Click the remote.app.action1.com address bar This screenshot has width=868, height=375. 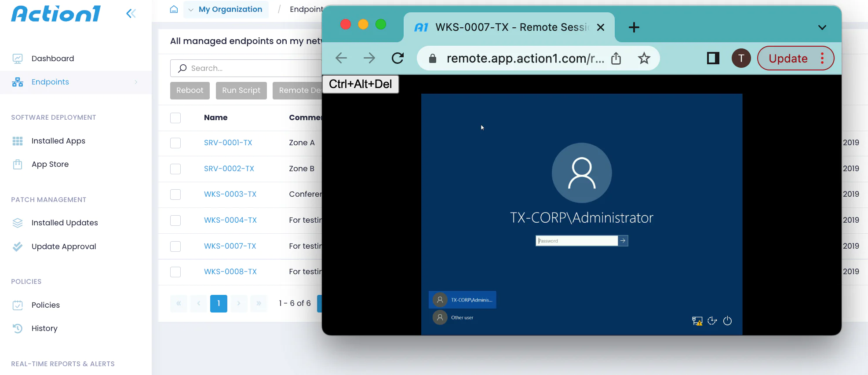525,58
